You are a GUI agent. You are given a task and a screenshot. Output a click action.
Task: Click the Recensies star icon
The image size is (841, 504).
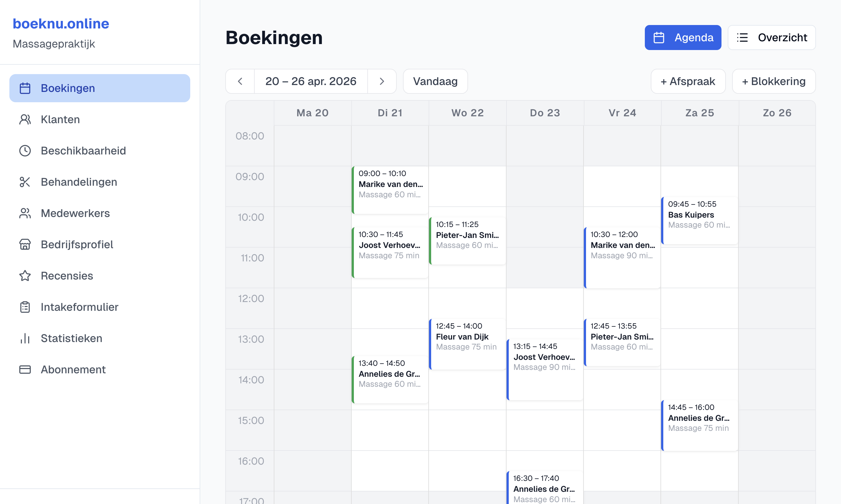coord(25,276)
